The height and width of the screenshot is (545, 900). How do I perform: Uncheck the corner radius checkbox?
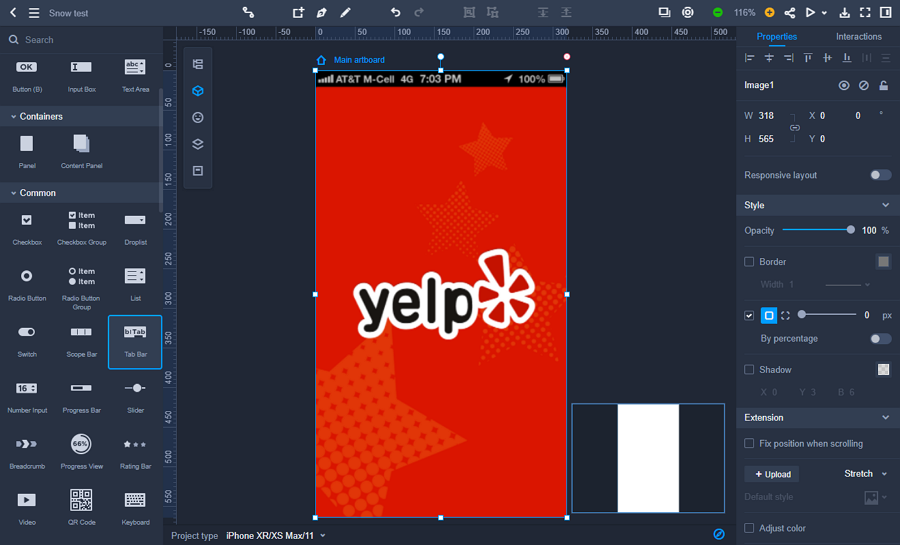749,316
